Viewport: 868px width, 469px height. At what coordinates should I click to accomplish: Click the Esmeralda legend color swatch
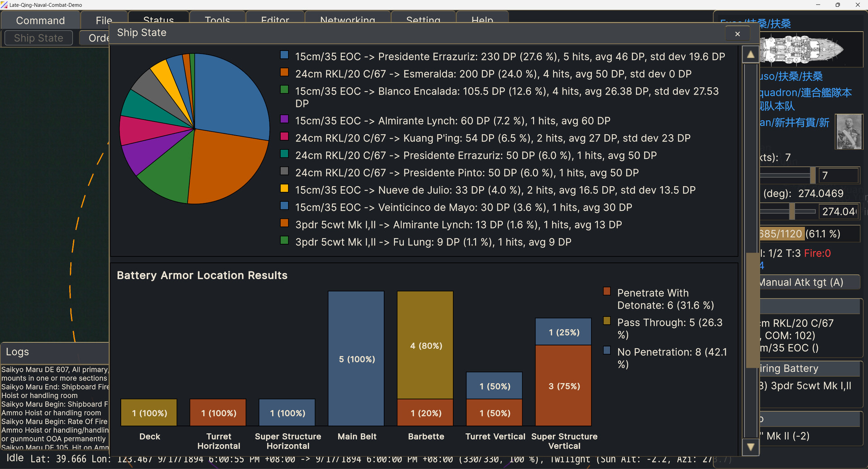(x=284, y=72)
